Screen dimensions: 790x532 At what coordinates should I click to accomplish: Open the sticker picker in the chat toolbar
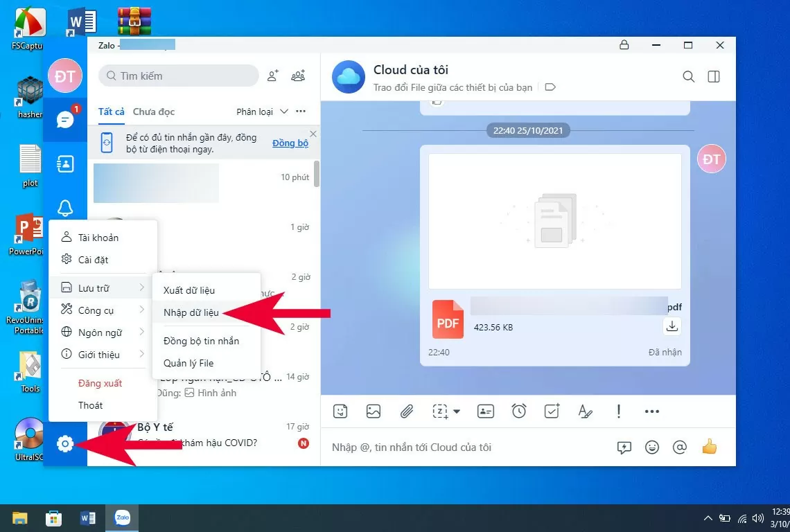340,411
